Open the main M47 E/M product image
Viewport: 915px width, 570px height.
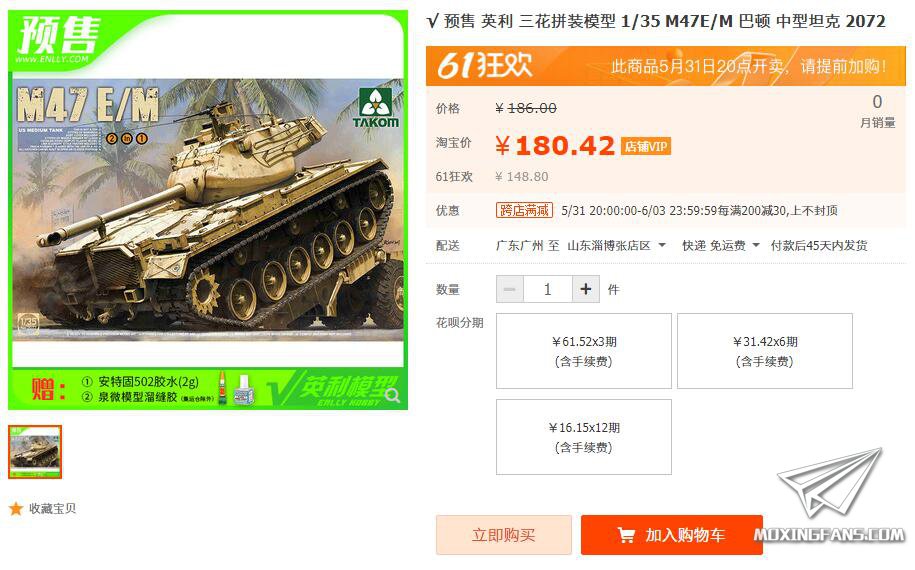point(208,210)
